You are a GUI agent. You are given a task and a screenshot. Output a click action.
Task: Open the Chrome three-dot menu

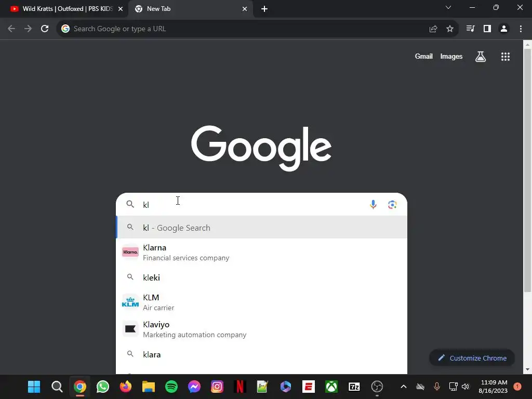coord(521,29)
